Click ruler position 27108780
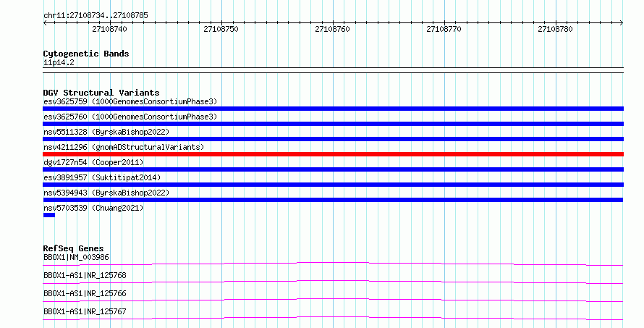644x328 pixels. click(555, 29)
